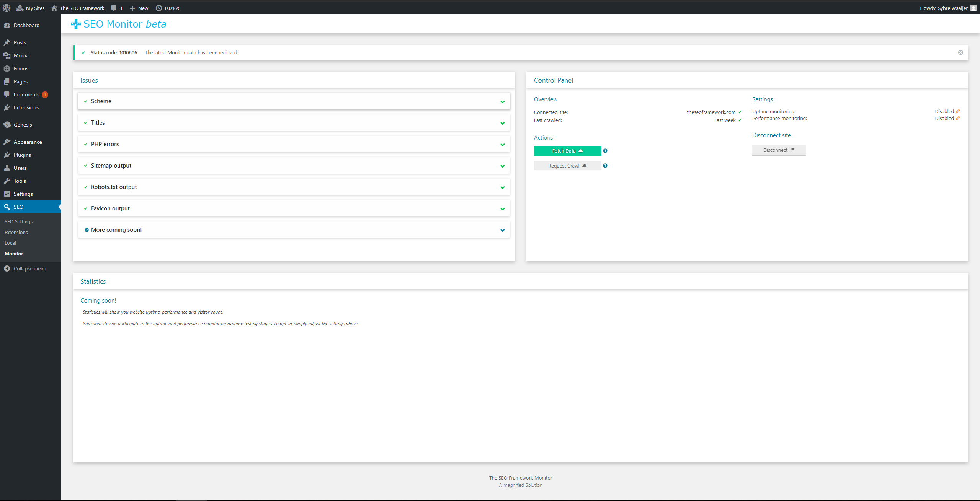Click the checkmark icon next to Sitemap output
Image resolution: width=980 pixels, height=501 pixels.
point(86,166)
